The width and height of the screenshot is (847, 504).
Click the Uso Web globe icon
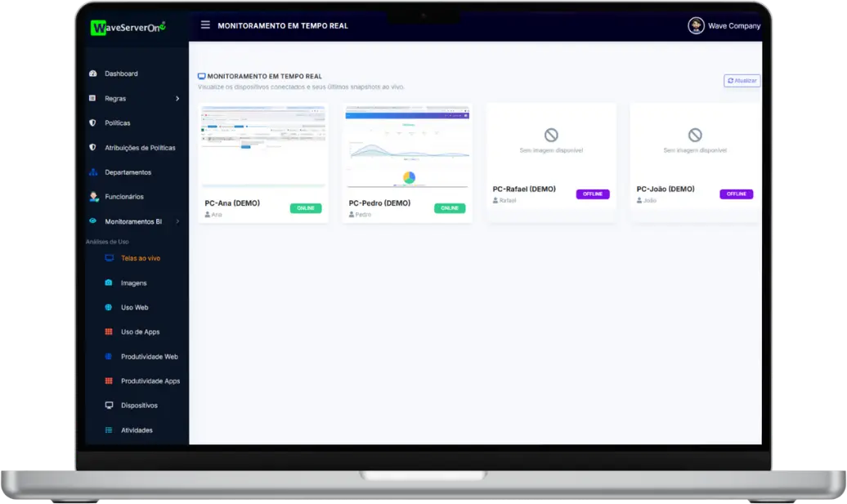click(109, 308)
